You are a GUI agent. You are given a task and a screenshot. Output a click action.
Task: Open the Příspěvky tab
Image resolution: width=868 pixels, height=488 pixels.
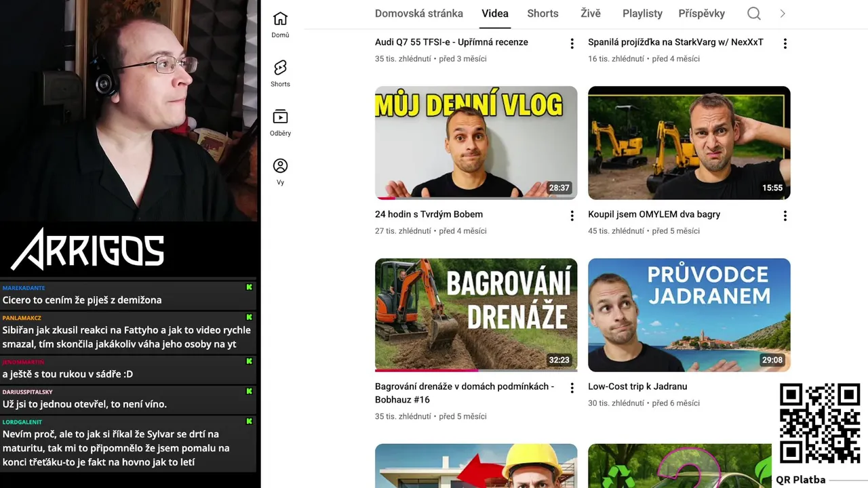[x=701, y=14]
